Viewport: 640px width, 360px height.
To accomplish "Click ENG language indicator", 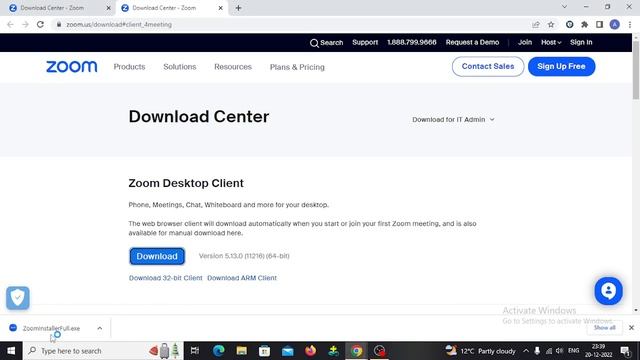I will click(x=573, y=351).
